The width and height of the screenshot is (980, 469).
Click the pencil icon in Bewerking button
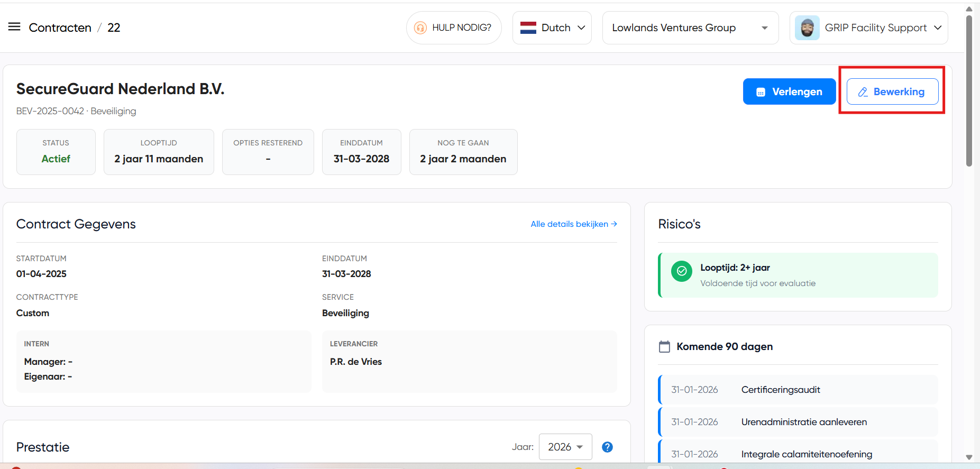(863, 92)
